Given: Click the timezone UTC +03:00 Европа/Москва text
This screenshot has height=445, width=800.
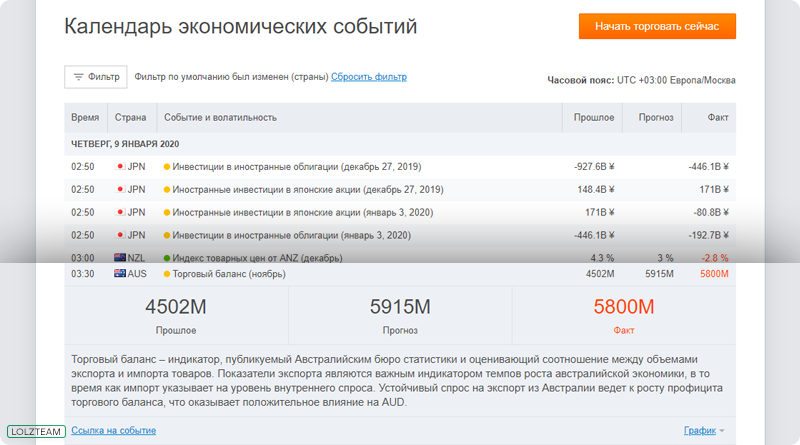Looking at the screenshot, I should pos(676,80).
